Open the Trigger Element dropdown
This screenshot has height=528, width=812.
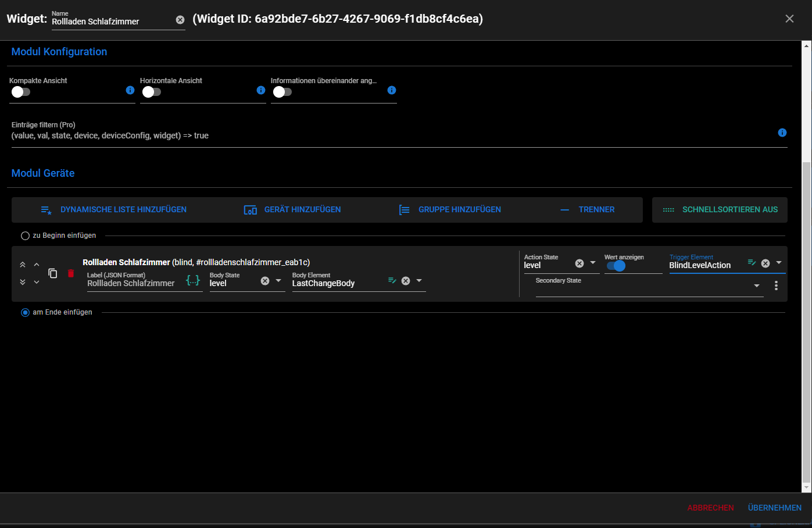coord(779,263)
